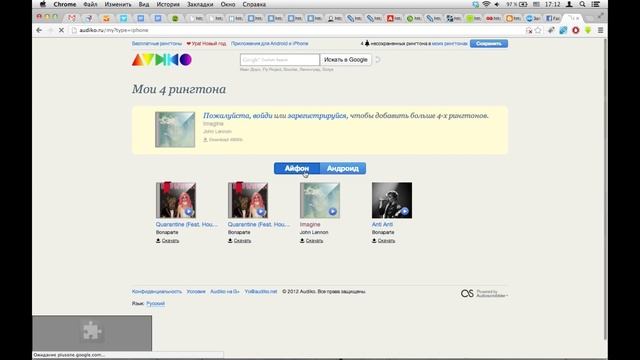Screen dimensions: 640x360
Task: Click the Anti Anti black-and-white thumbnail
Action: pos(392,200)
